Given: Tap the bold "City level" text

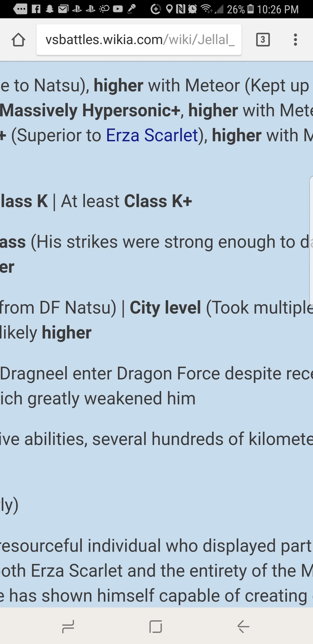Looking at the screenshot, I should point(165,308).
